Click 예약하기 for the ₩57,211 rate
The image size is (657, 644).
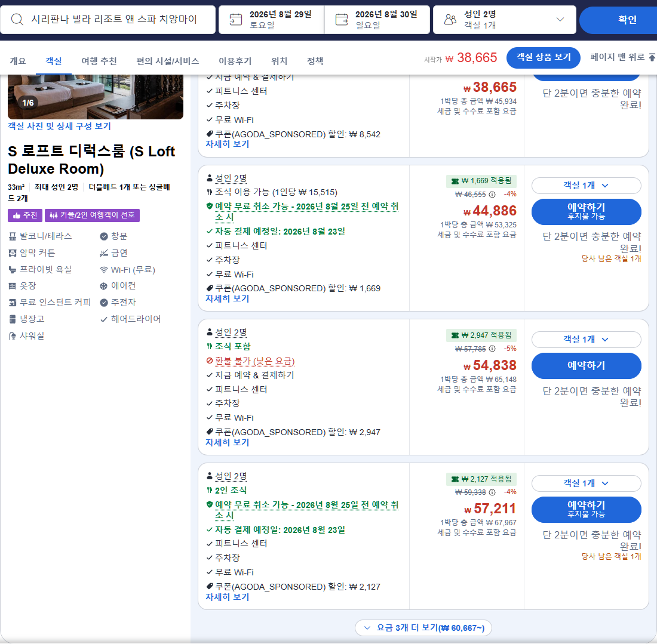[586, 509]
